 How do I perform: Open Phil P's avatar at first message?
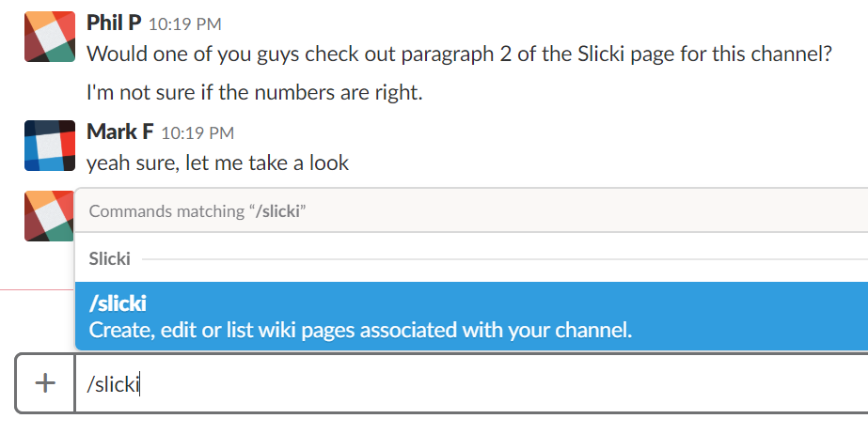pyautogui.click(x=50, y=37)
